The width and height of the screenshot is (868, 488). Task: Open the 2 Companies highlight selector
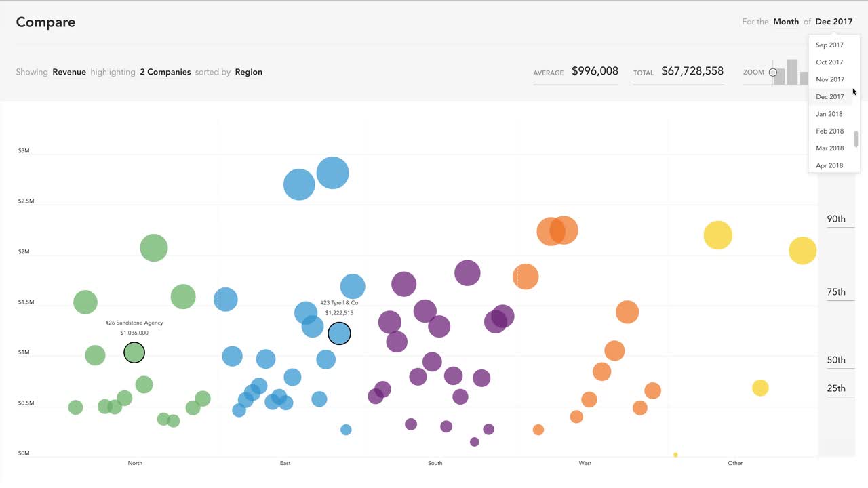165,72
